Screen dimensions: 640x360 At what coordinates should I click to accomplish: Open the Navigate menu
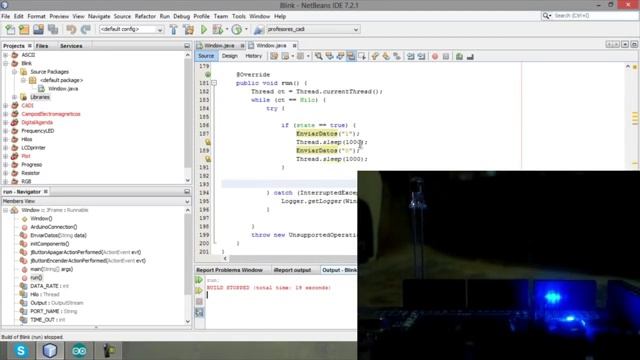click(99, 16)
